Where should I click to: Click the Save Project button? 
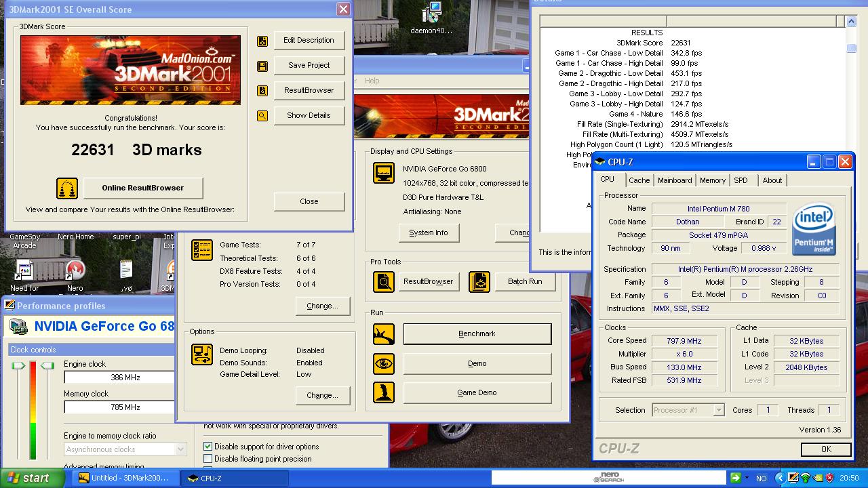point(309,66)
